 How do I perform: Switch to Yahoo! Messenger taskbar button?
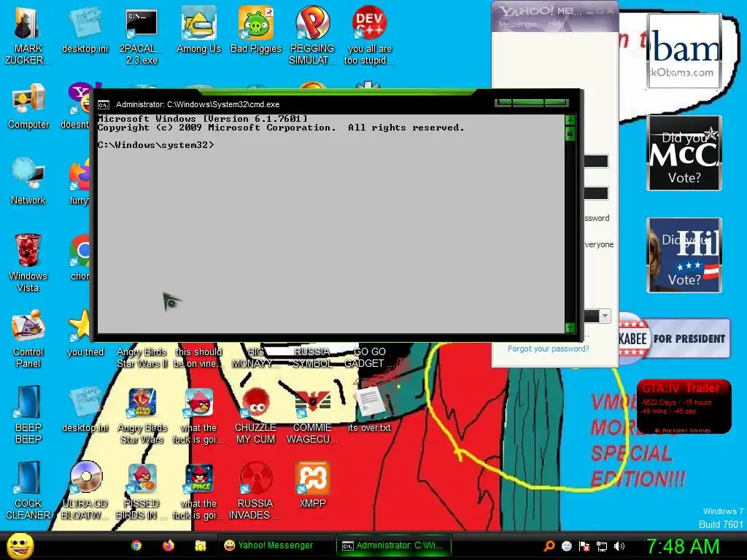point(276,545)
